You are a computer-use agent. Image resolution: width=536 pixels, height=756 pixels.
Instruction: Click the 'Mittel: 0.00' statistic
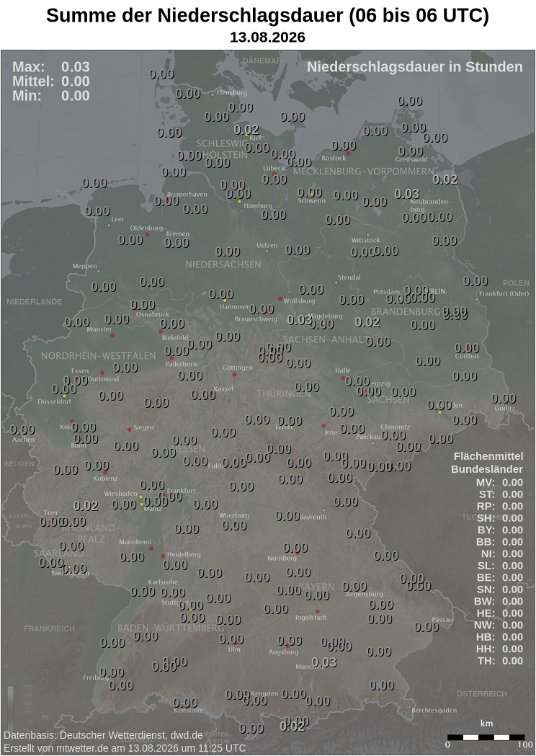[51, 81]
